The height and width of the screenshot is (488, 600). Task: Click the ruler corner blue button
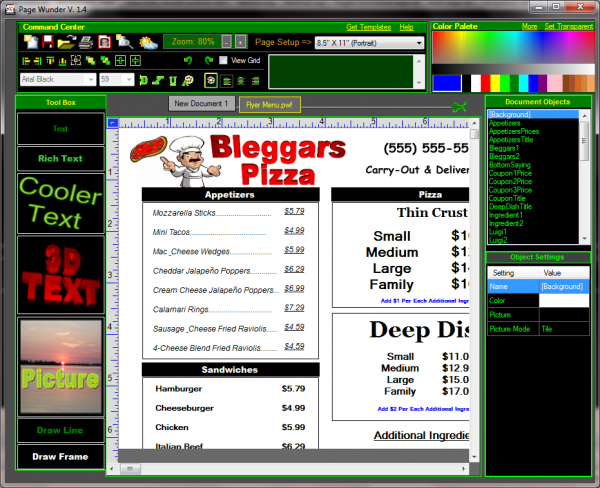pos(112,123)
